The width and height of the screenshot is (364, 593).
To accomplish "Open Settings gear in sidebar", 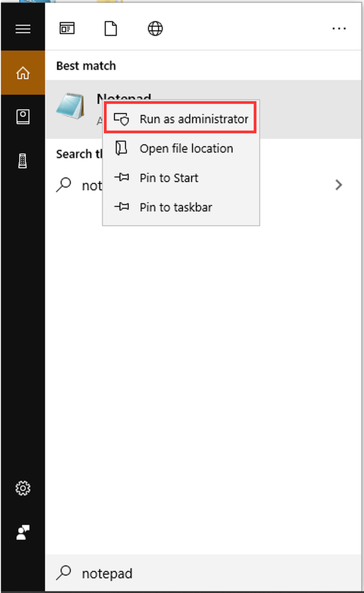I will pos(23,488).
